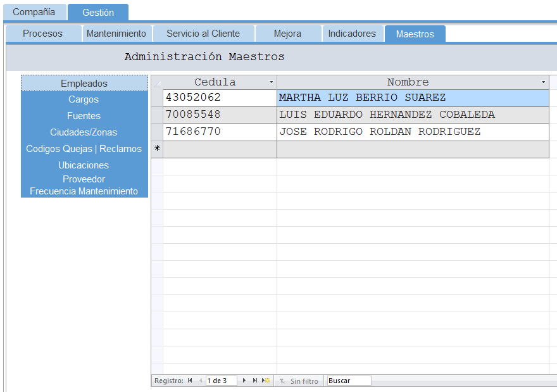Screen dimensions: 557x392
Task: Open the Ciudades/Zonas master list
Action: 84,132
